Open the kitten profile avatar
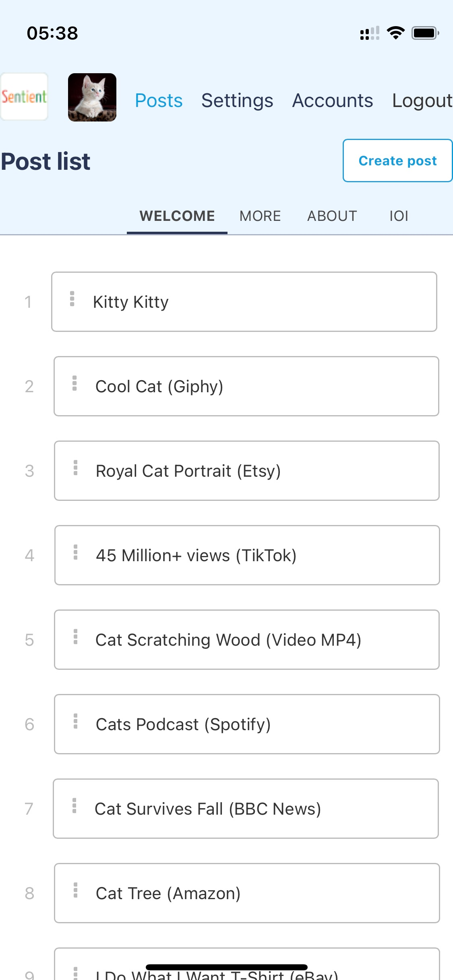453x980 pixels. [x=92, y=97]
